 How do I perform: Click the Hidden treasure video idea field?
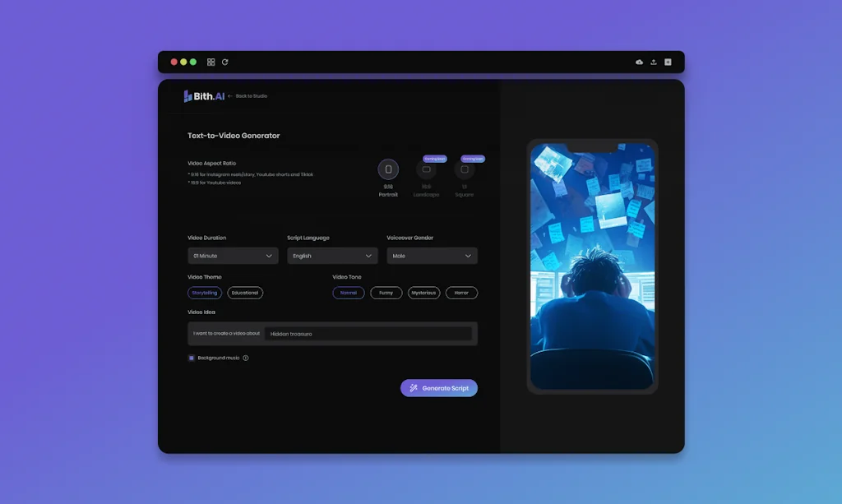pos(370,333)
